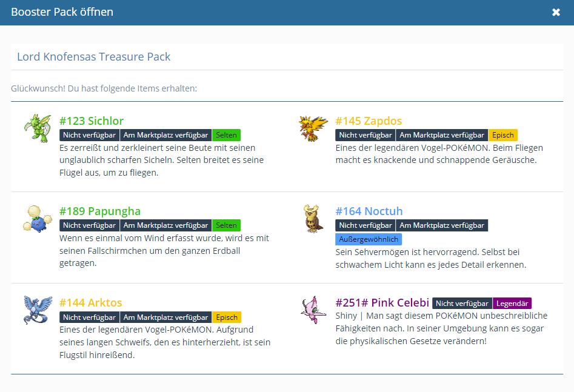Click Zapdos' yellow 'Episch' badge

pos(503,135)
